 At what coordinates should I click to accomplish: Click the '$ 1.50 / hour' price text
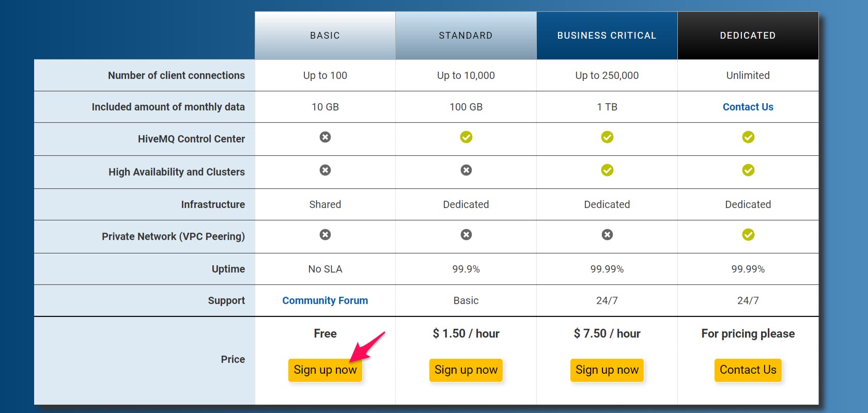pos(466,333)
